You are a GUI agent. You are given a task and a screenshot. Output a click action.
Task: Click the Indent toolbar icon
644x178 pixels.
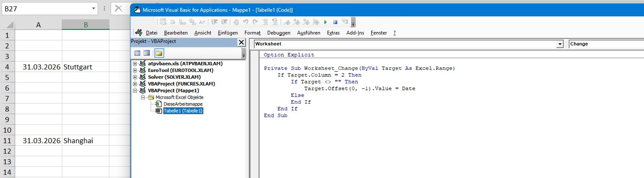coord(214,22)
